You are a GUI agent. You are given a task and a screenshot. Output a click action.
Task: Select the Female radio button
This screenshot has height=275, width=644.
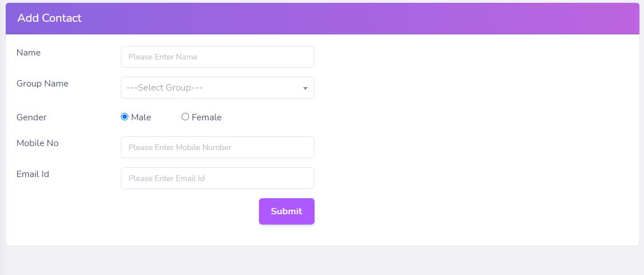[x=185, y=117]
